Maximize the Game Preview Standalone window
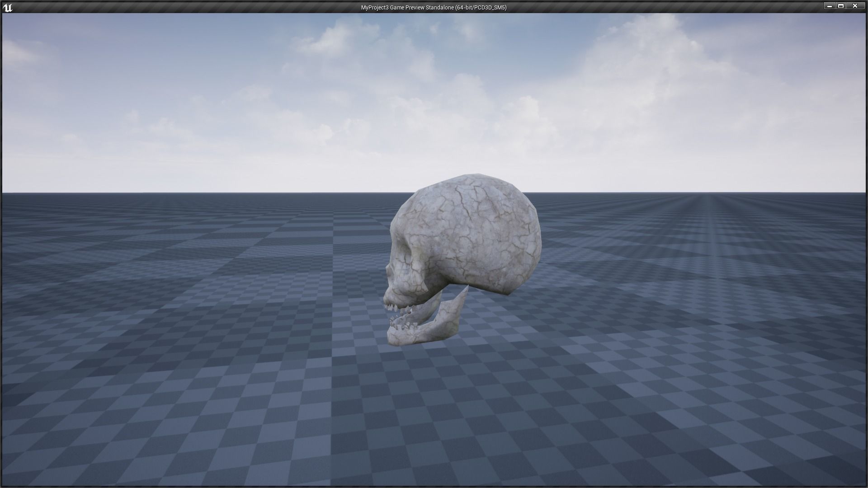Image resolution: width=868 pixels, height=488 pixels. pyautogui.click(x=841, y=6)
